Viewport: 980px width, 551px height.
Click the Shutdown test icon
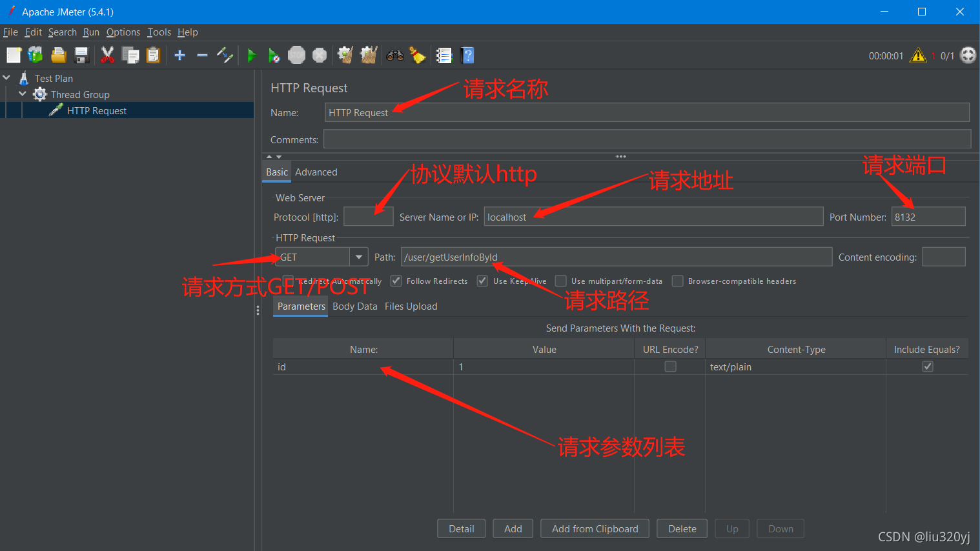pyautogui.click(x=320, y=55)
